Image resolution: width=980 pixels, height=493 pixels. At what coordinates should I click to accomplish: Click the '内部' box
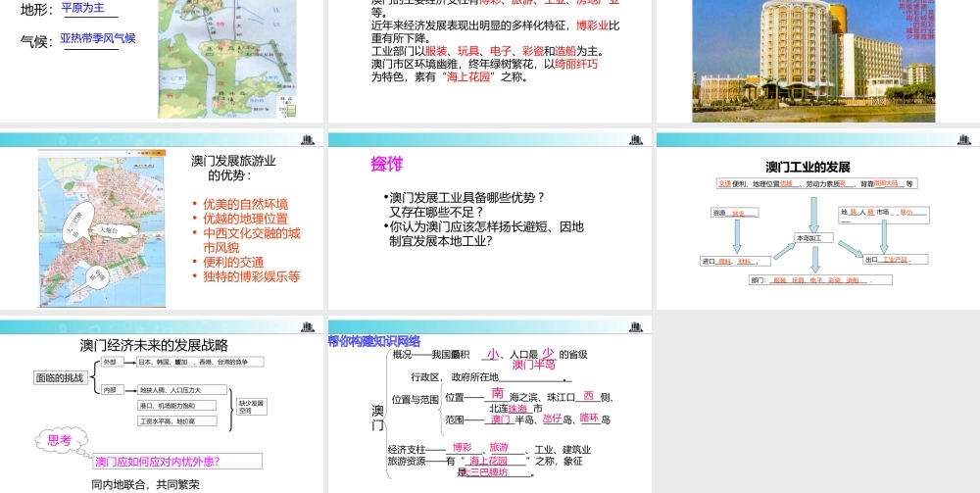112,390
